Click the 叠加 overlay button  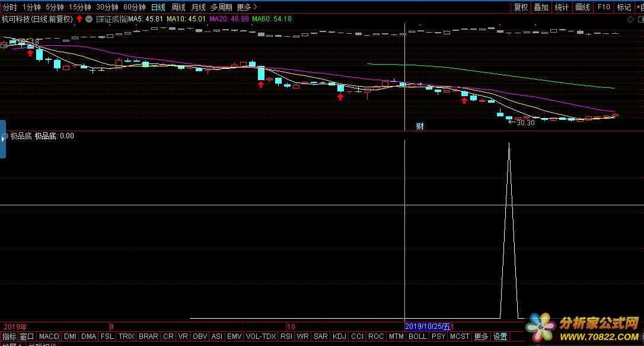point(541,7)
